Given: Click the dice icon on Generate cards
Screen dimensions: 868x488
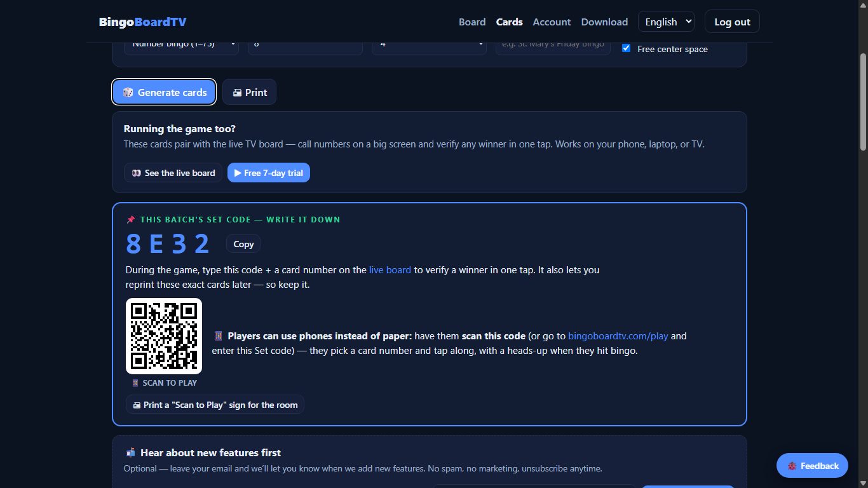Looking at the screenshot, I should click(128, 92).
